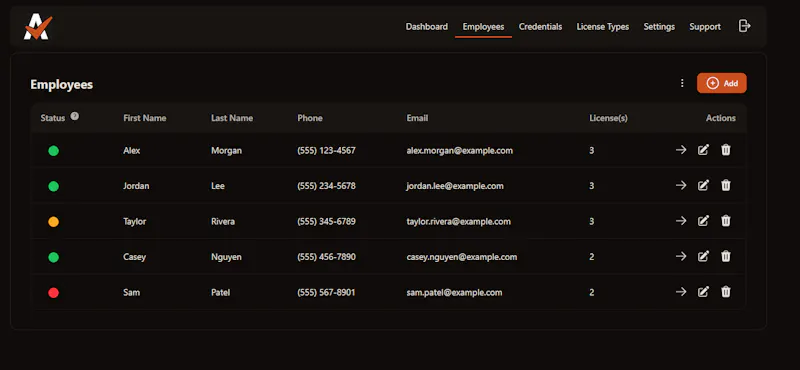Image resolution: width=800 pixels, height=370 pixels.
Task: Click the jordan.lee@example.com email
Action: (455, 186)
